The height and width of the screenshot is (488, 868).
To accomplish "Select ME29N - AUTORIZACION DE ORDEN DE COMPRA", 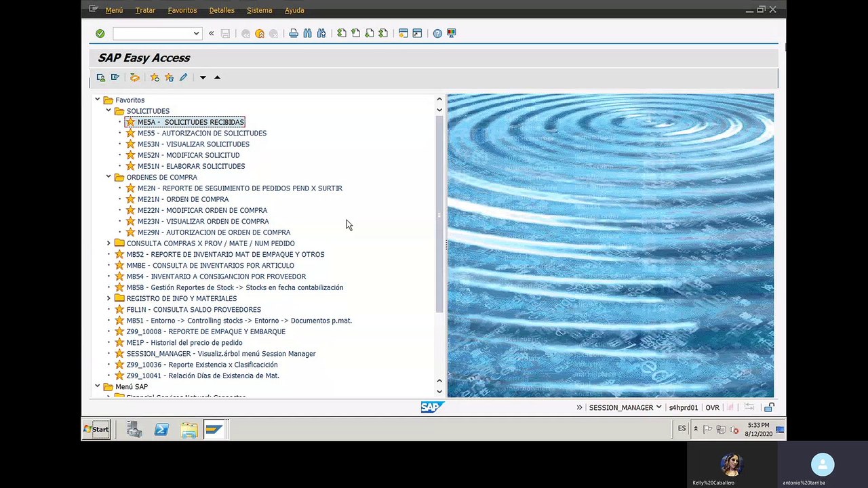I will [214, 232].
